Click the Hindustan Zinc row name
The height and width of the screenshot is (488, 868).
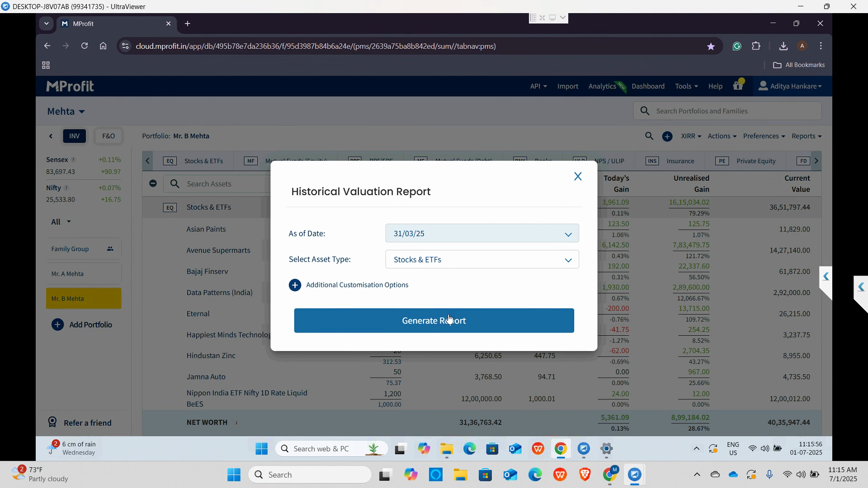pos(211,356)
